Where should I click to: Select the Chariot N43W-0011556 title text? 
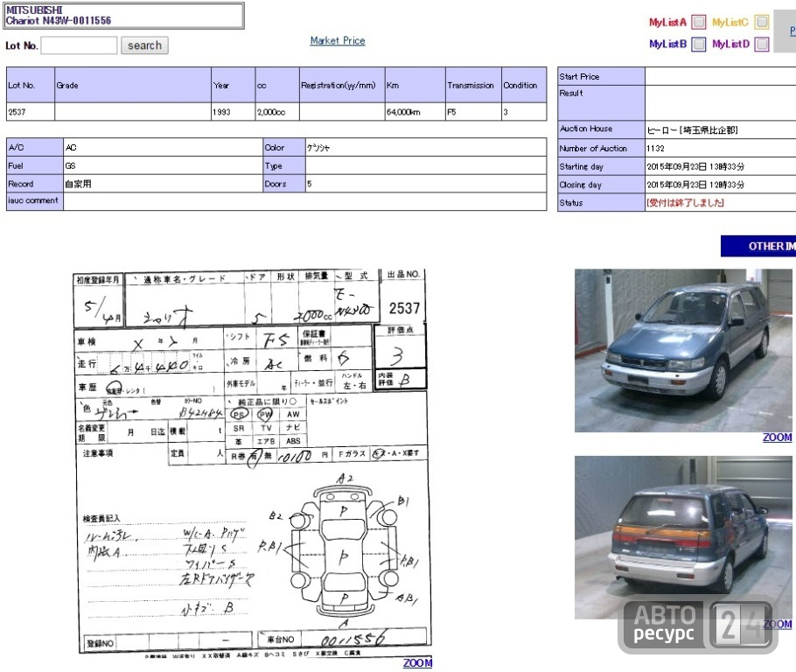pyautogui.click(x=59, y=21)
